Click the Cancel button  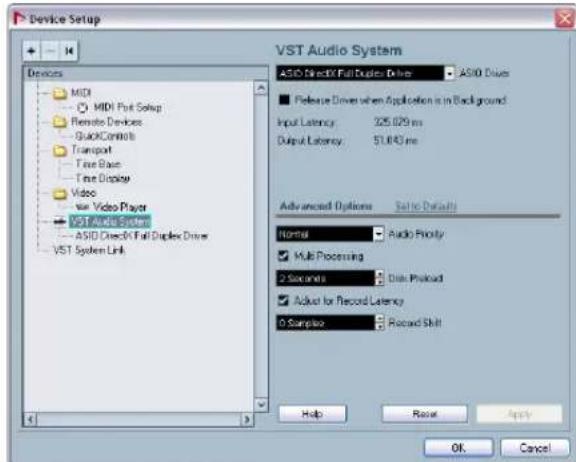(535, 448)
